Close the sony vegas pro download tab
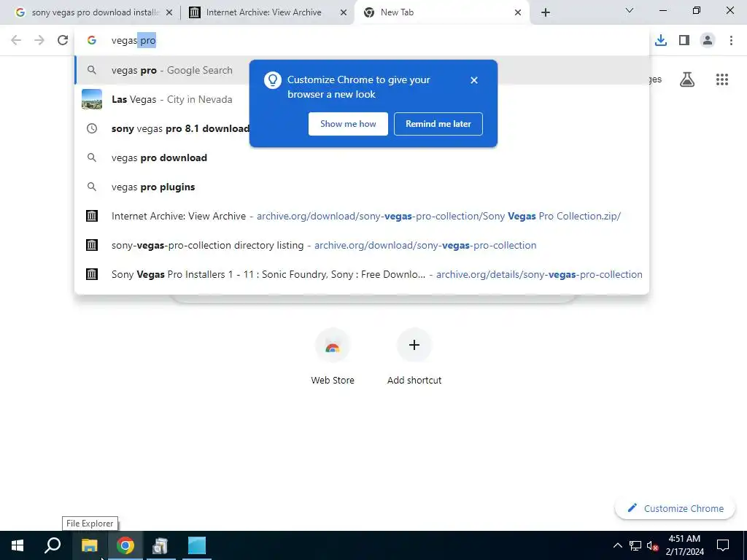Viewport: 747px width, 560px height. (x=169, y=13)
